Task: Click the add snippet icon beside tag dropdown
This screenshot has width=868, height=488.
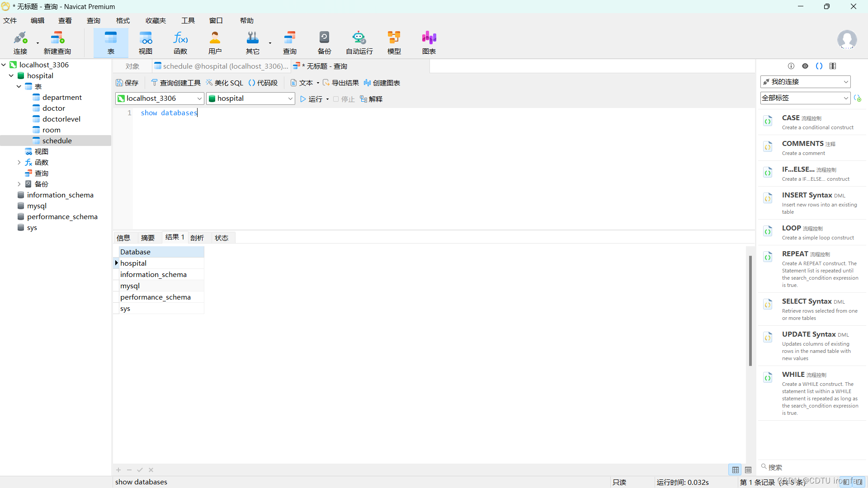Action: [x=858, y=98]
